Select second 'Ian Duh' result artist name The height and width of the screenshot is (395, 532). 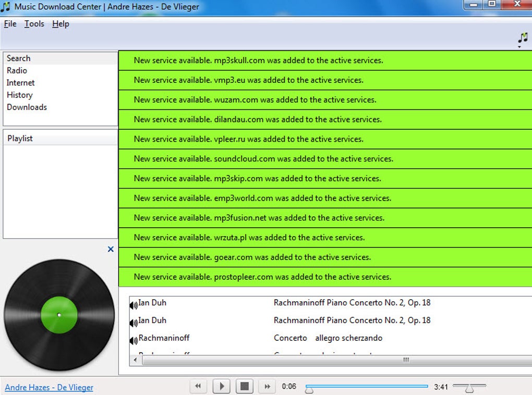click(x=152, y=320)
